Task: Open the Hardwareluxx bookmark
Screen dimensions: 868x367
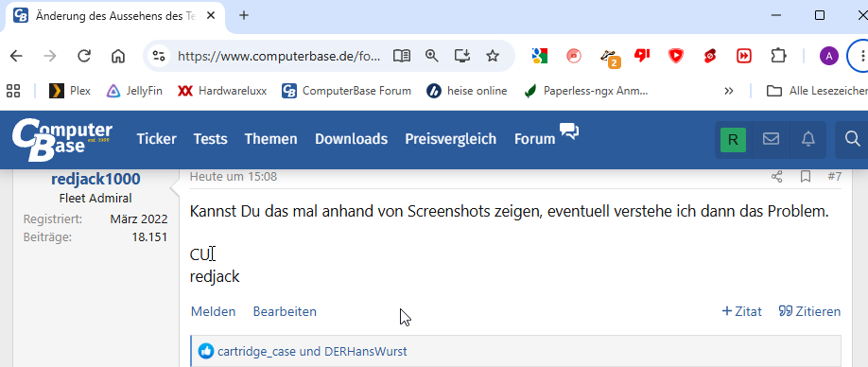Action: (x=222, y=91)
